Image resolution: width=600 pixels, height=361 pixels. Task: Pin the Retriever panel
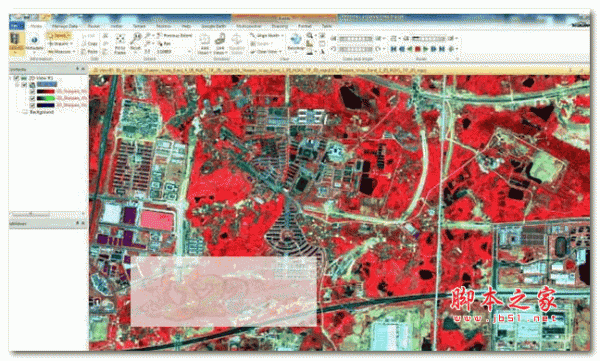coord(78,223)
